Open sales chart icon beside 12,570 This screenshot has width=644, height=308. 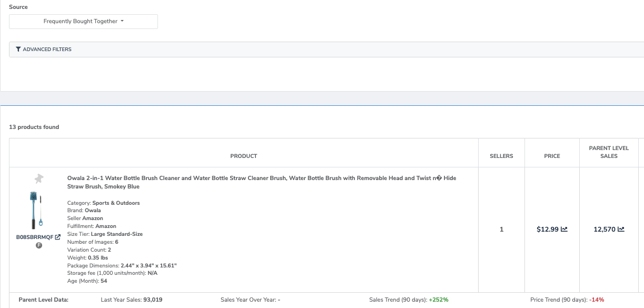coord(621,229)
